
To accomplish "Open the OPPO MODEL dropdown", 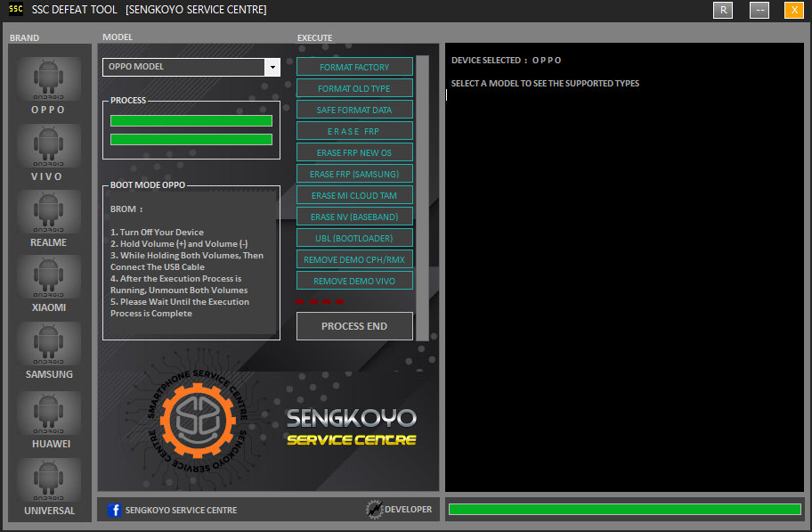I will tap(272, 67).
